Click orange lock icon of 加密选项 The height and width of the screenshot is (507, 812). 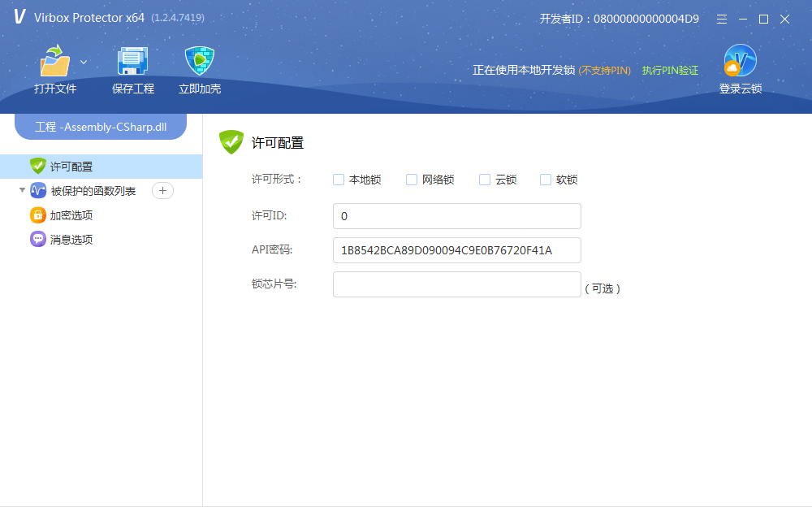click(38, 214)
